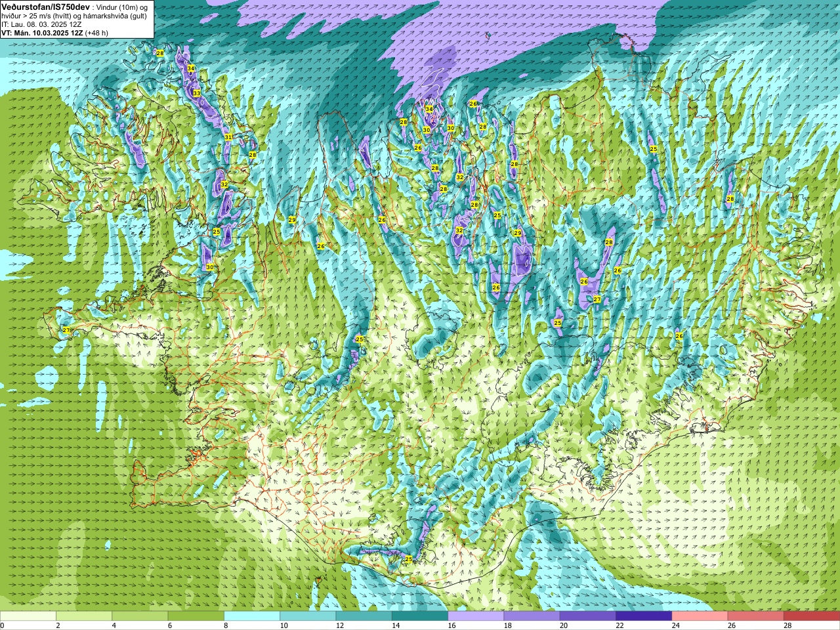Select the dark blue 22–24 legend swatch
The width and height of the screenshot is (840, 630).
(644, 616)
